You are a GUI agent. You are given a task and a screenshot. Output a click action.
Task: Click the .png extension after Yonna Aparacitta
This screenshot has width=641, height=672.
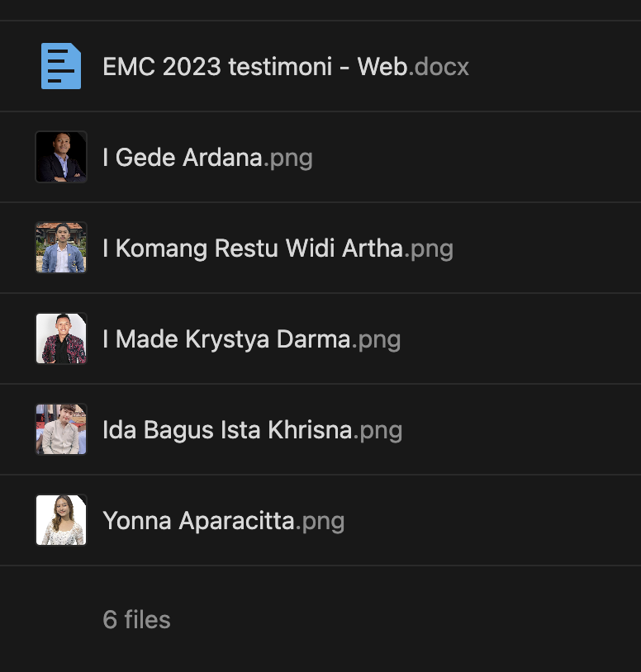pyautogui.click(x=320, y=521)
